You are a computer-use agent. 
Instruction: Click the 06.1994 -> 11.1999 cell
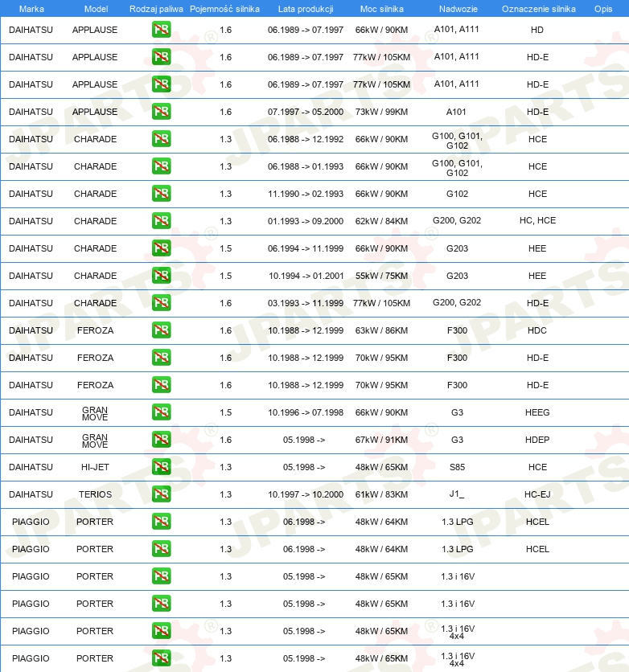[x=306, y=248]
